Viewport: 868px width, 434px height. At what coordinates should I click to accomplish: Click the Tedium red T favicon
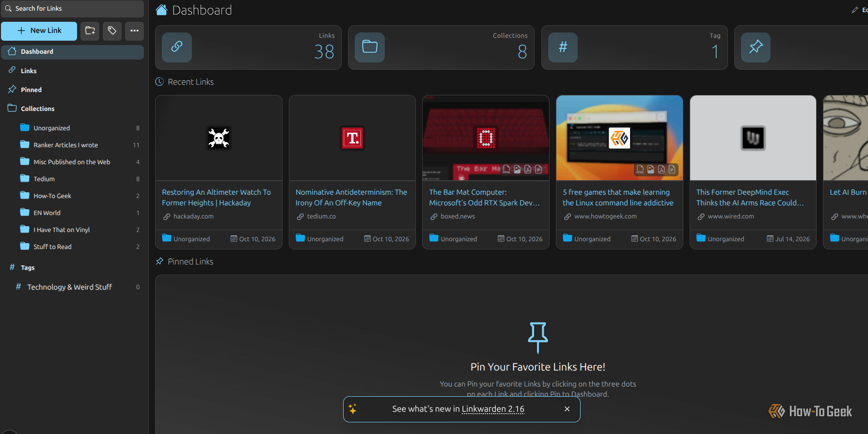[352, 138]
